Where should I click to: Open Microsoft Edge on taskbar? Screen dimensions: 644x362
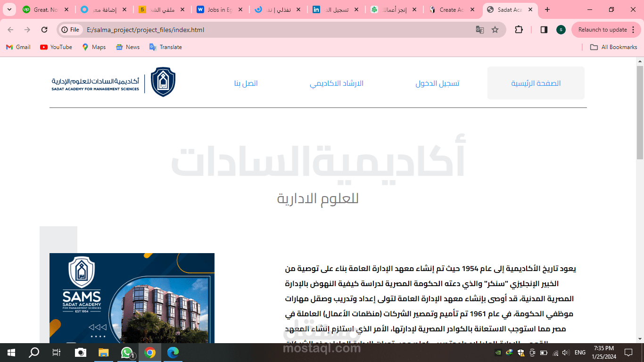[173, 353]
